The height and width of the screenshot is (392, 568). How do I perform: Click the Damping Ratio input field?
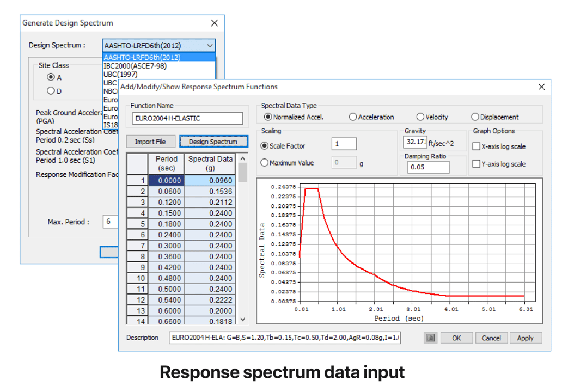[427, 167]
